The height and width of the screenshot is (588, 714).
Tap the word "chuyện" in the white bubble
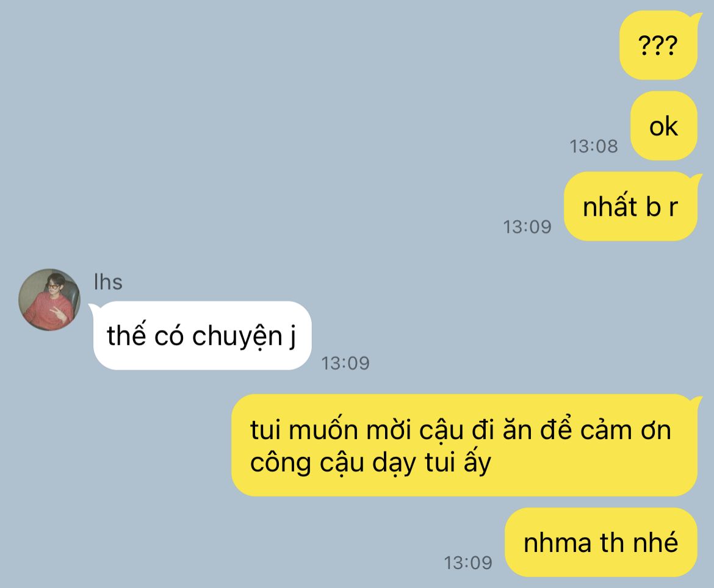(237, 337)
